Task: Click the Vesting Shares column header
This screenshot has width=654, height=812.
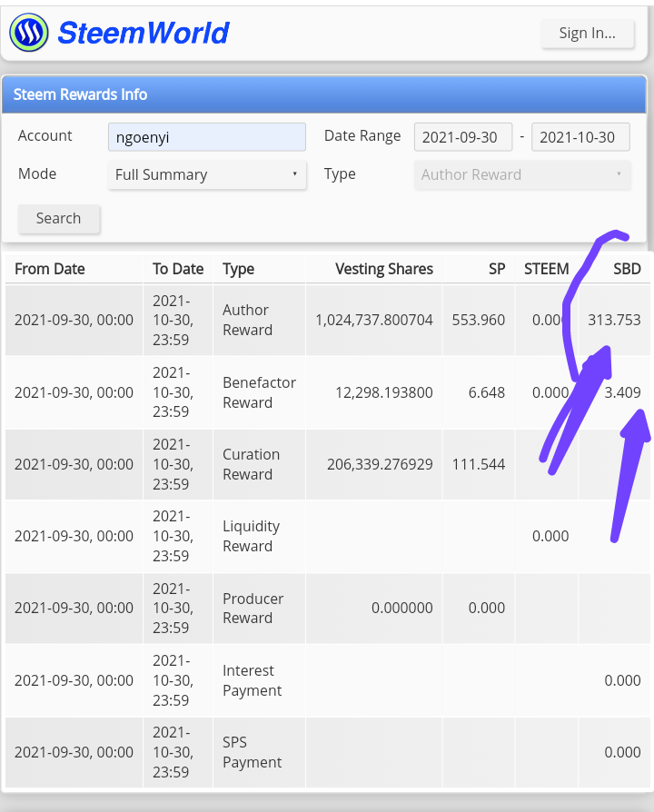Action: click(383, 269)
